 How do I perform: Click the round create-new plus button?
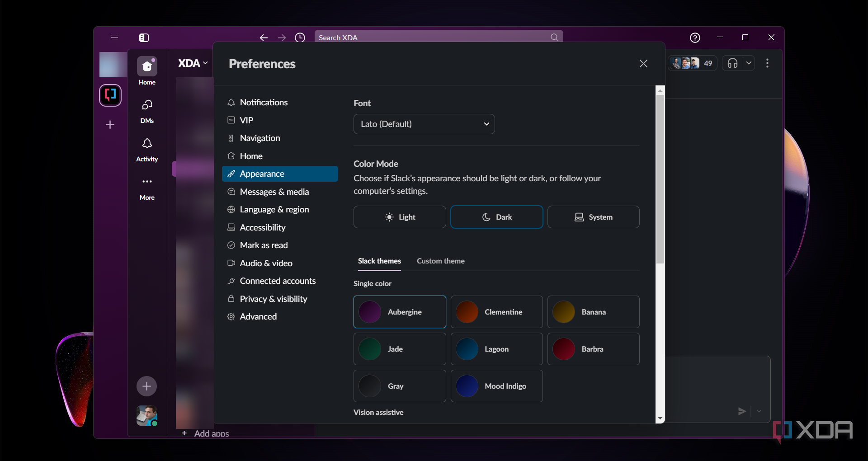pyautogui.click(x=146, y=386)
